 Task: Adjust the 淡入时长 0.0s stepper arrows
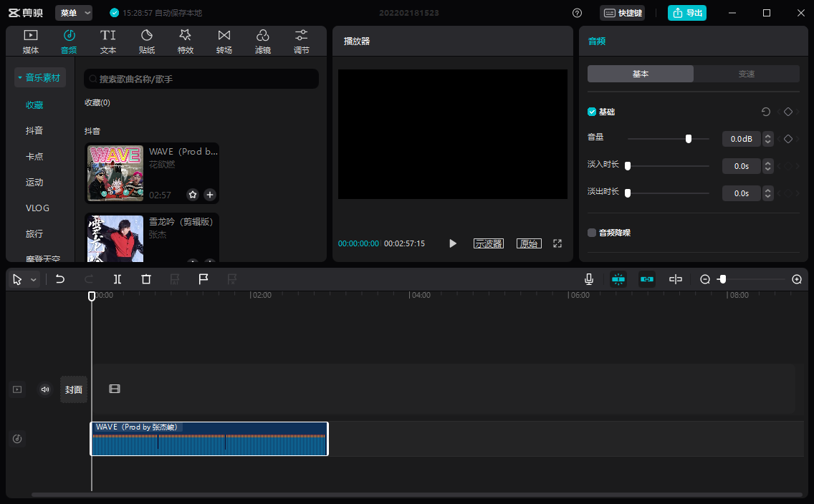coord(768,166)
